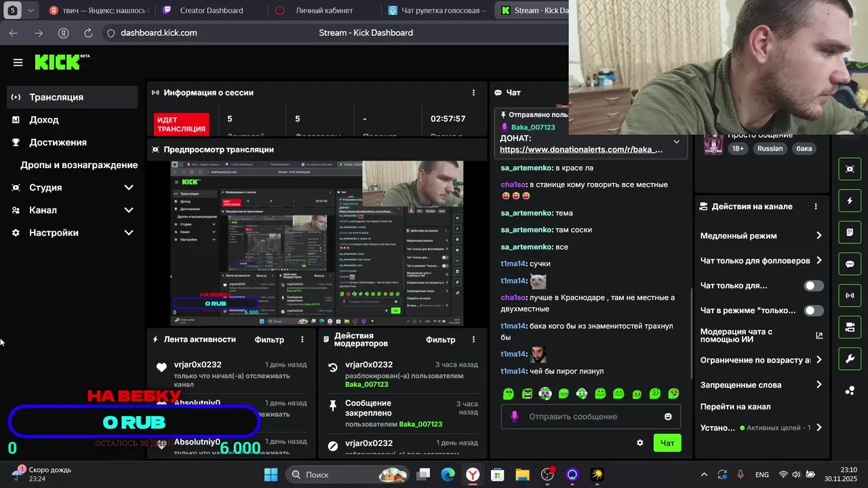Viewport: 868px width, 488px height.
Task: Open active goals Устано... row
Action: [762, 428]
